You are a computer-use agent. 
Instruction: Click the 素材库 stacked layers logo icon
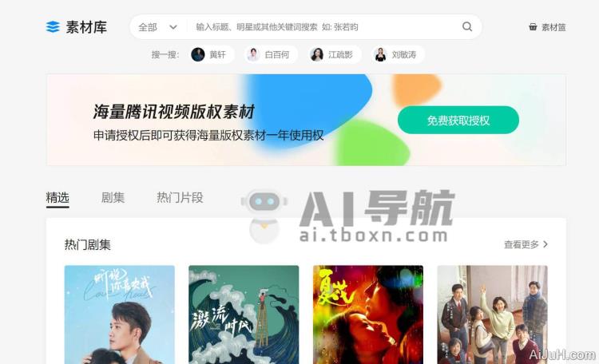53,27
